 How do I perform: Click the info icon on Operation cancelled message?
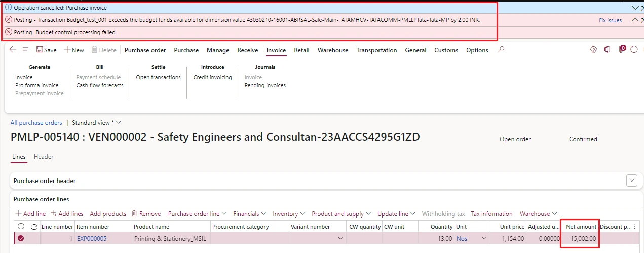click(x=8, y=8)
